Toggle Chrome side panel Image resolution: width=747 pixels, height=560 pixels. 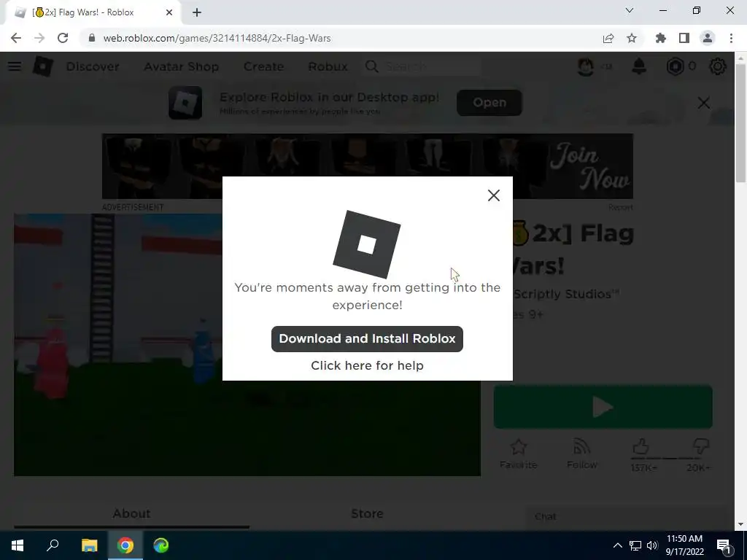684,38
